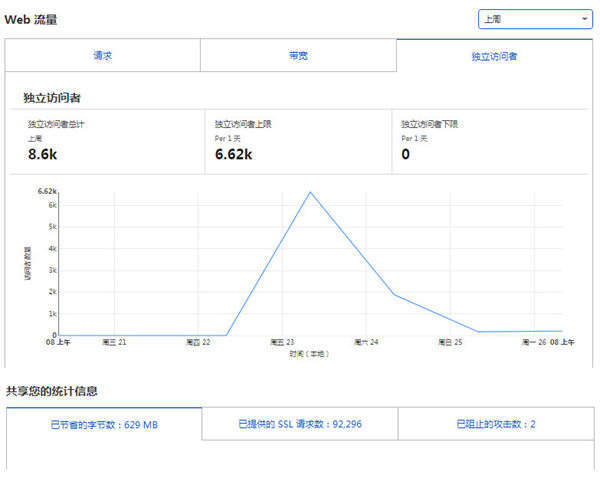Switch to the 请求 tab

[x=102, y=56]
